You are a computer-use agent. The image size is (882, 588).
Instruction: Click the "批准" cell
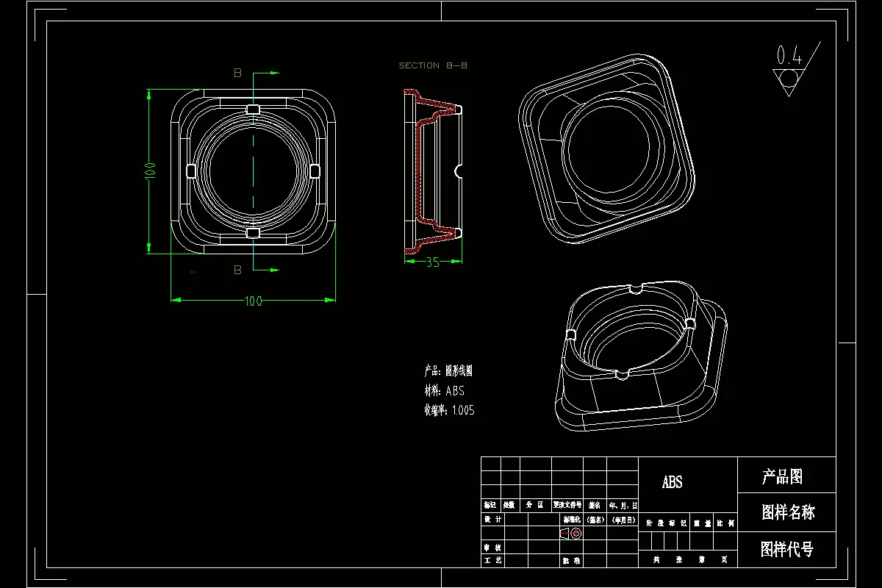pos(571,560)
